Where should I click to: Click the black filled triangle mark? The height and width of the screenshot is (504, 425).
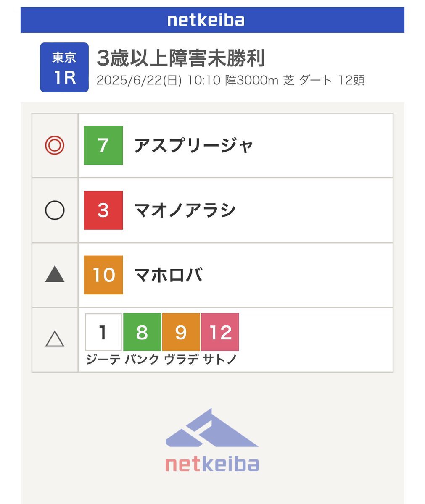pos(55,275)
